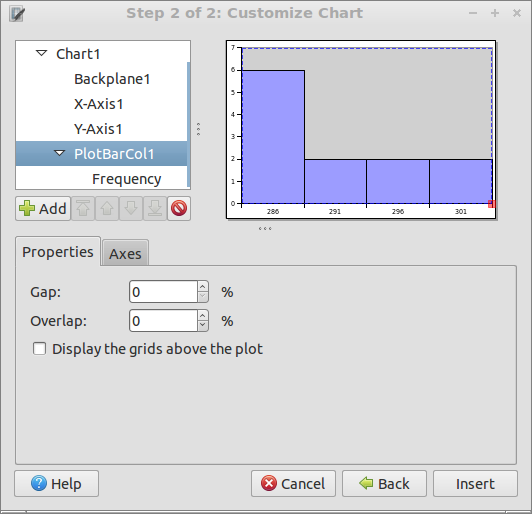
Task: Select Backplane1 in the chart tree
Action: click(112, 79)
